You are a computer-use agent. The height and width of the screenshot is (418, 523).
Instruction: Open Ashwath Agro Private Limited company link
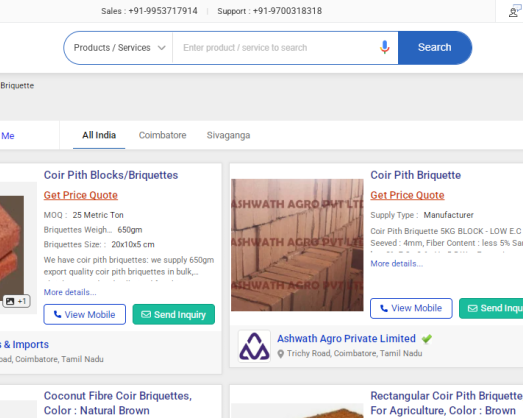(346, 339)
